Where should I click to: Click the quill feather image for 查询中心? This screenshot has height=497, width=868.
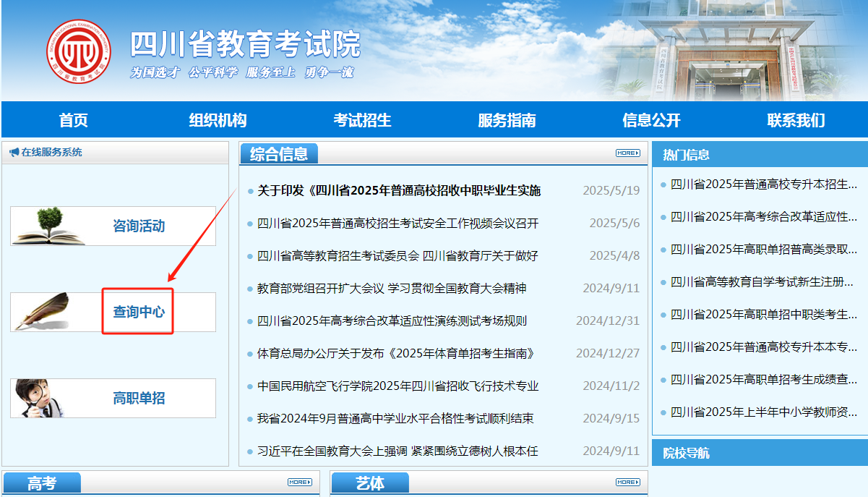point(43,312)
